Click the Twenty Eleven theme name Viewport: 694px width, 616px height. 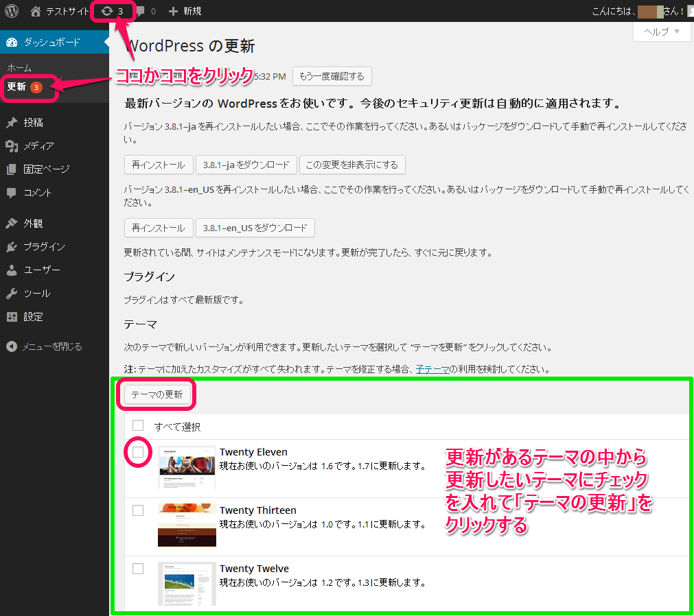coord(253,452)
